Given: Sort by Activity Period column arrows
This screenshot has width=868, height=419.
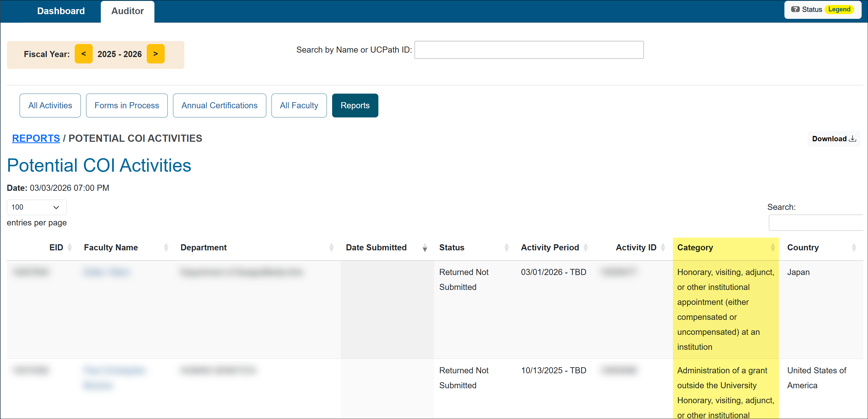Looking at the screenshot, I should pos(586,247).
